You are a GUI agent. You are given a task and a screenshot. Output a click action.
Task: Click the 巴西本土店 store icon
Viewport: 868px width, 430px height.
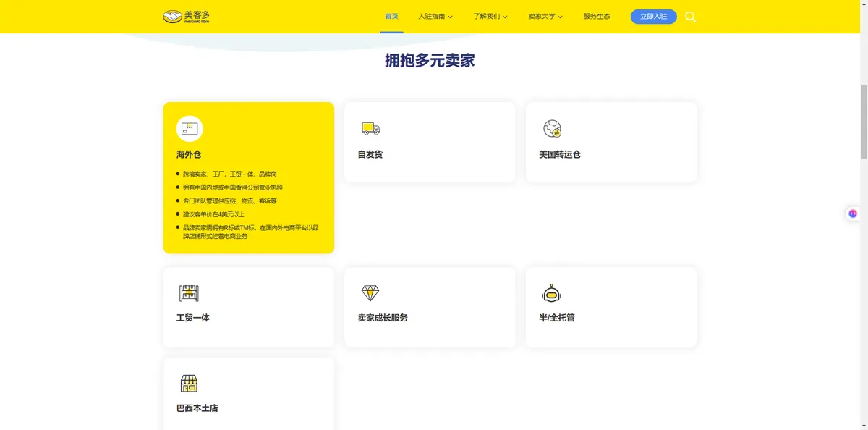click(x=189, y=383)
